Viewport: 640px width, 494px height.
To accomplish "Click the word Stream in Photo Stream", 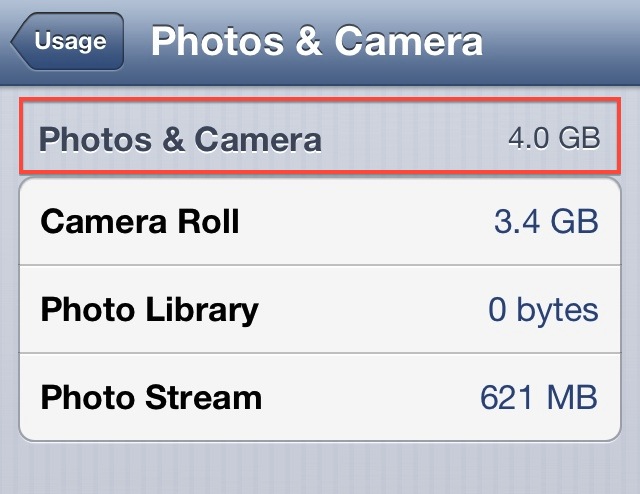I will pos(205,398).
